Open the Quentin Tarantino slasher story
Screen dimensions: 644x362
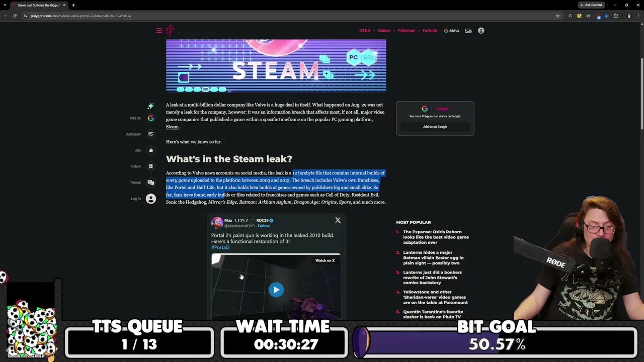click(433, 314)
